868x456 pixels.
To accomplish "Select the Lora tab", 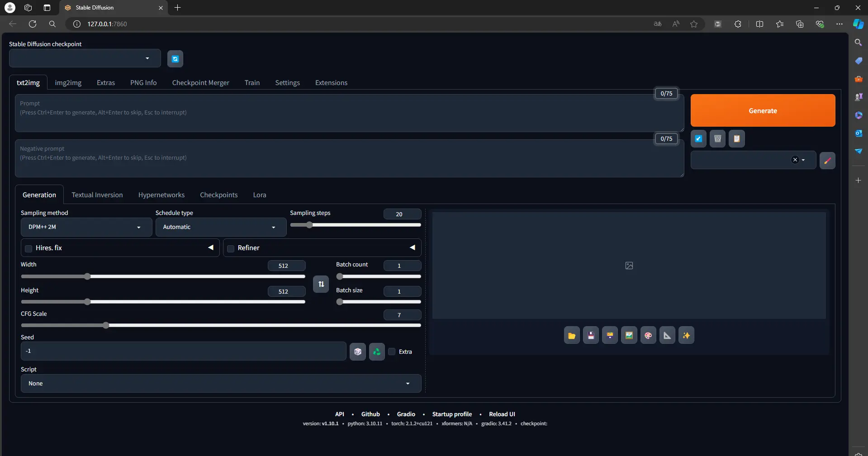I will click(260, 195).
